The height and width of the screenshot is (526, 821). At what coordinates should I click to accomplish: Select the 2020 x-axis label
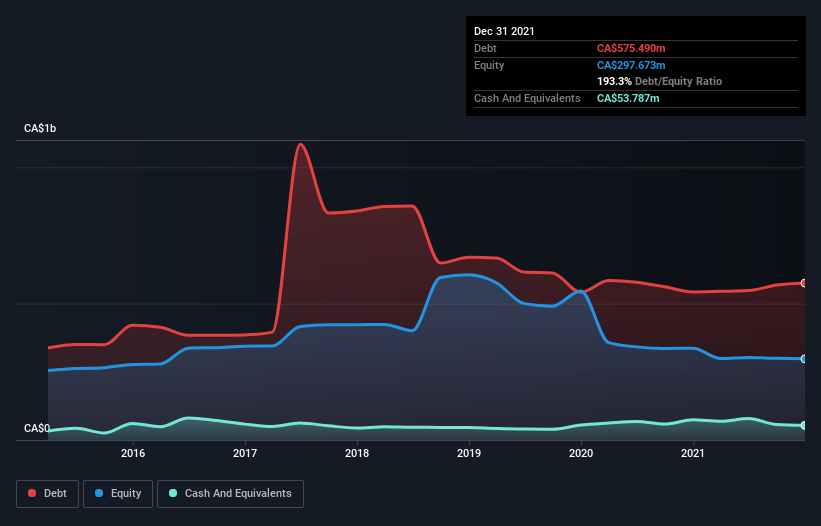pyautogui.click(x=581, y=453)
